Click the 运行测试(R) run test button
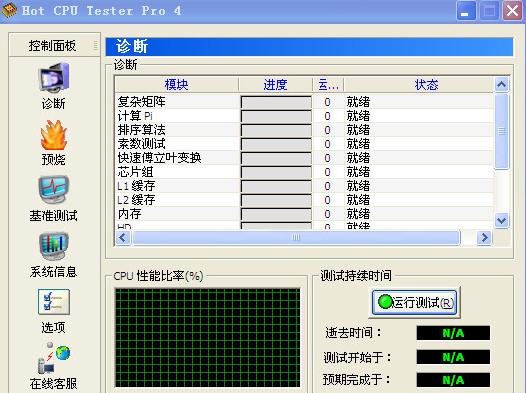This screenshot has height=393, width=526. (414, 302)
